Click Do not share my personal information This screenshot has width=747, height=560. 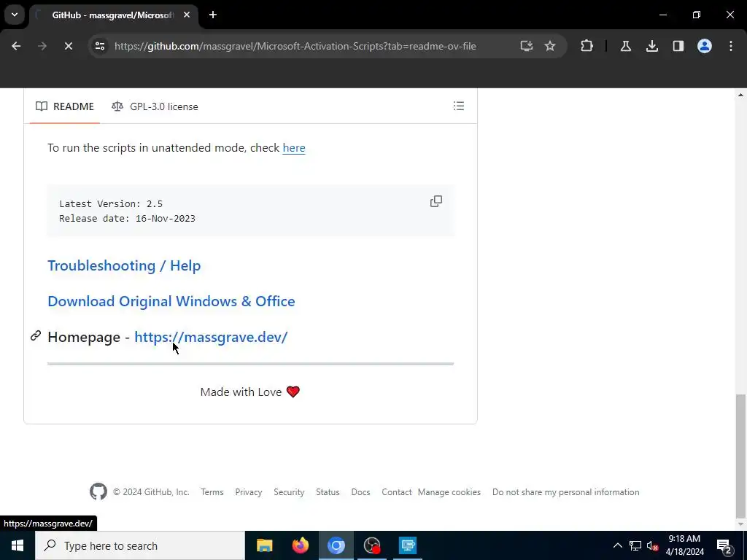(565, 492)
